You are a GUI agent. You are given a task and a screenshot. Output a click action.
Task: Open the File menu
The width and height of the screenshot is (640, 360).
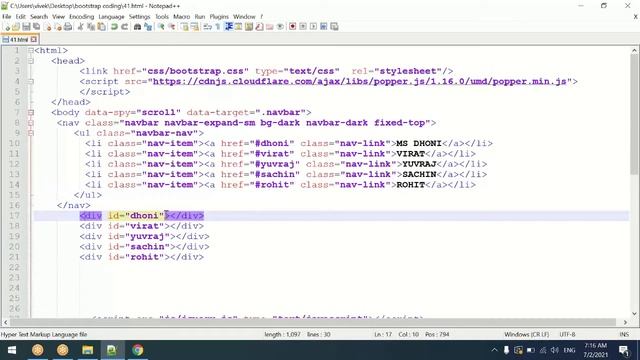(x=7, y=17)
